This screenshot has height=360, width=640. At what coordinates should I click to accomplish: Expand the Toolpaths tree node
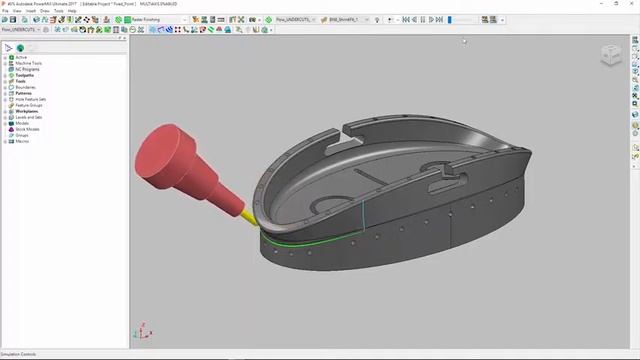(x=5, y=76)
